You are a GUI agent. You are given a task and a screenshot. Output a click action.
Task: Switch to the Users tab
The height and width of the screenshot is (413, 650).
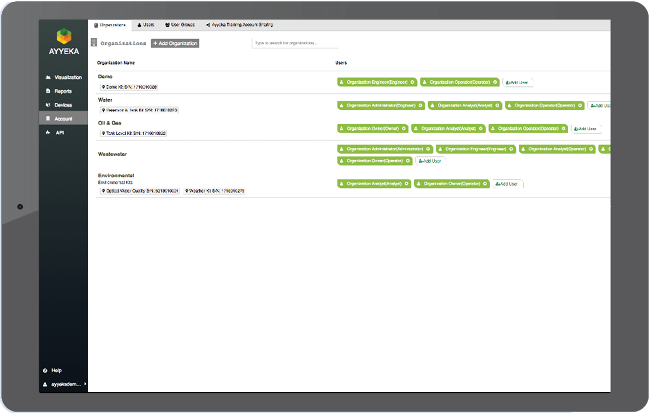click(145, 23)
